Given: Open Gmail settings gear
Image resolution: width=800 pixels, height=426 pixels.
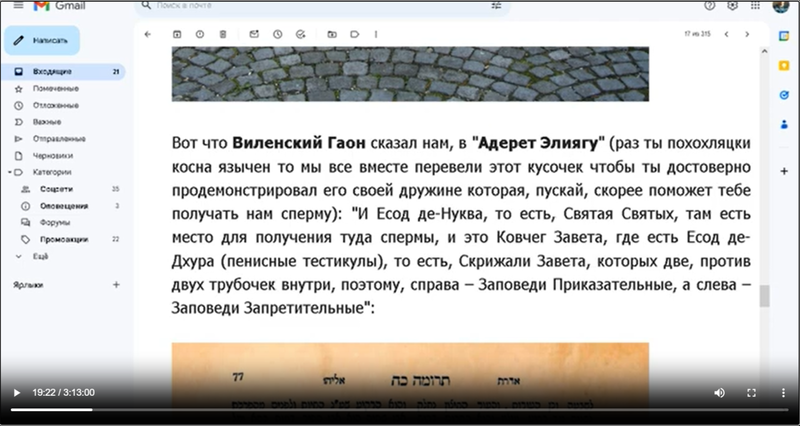Looking at the screenshot, I should tap(733, 5).
